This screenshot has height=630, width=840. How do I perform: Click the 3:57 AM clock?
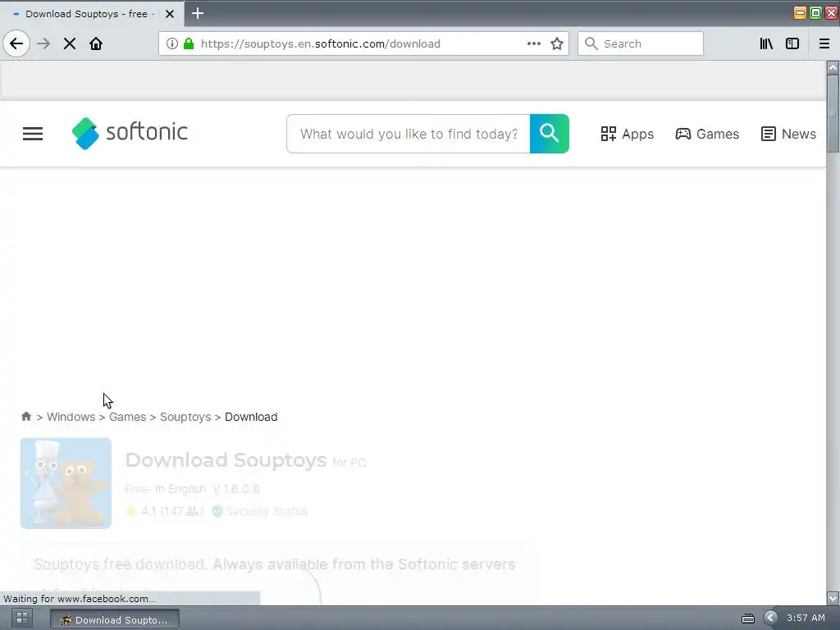coord(806,618)
